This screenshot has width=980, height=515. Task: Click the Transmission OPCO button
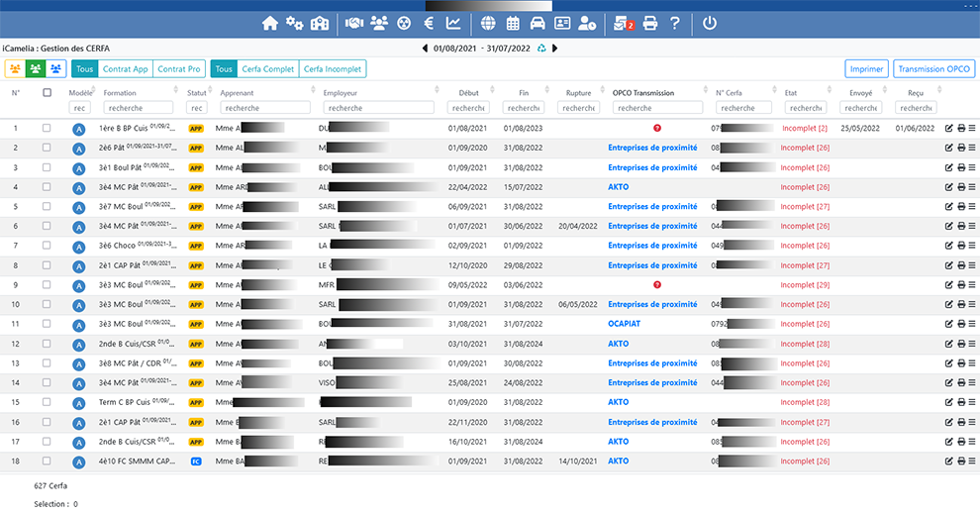pos(933,68)
